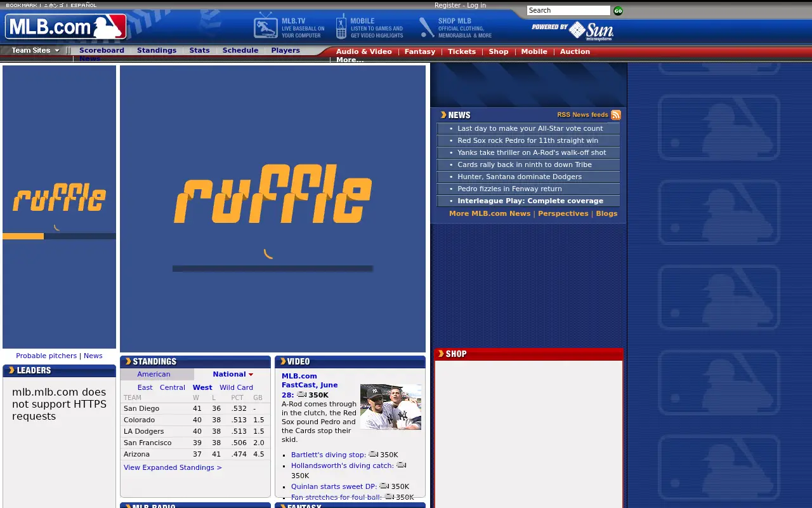Screen dimensions: 812x508
Task: Click the Sun Microsystems logo
Action: point(591,30)
